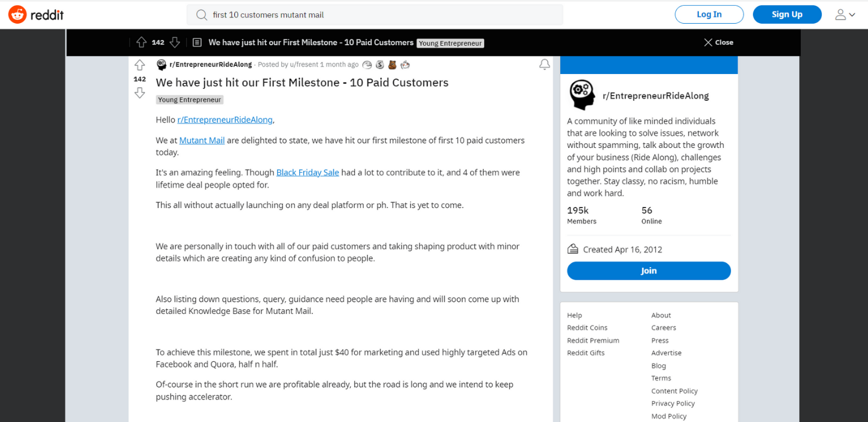
Task: Click the first award icon after '1 month ago'
Action: pyautogui.click(x=367, y=65)
